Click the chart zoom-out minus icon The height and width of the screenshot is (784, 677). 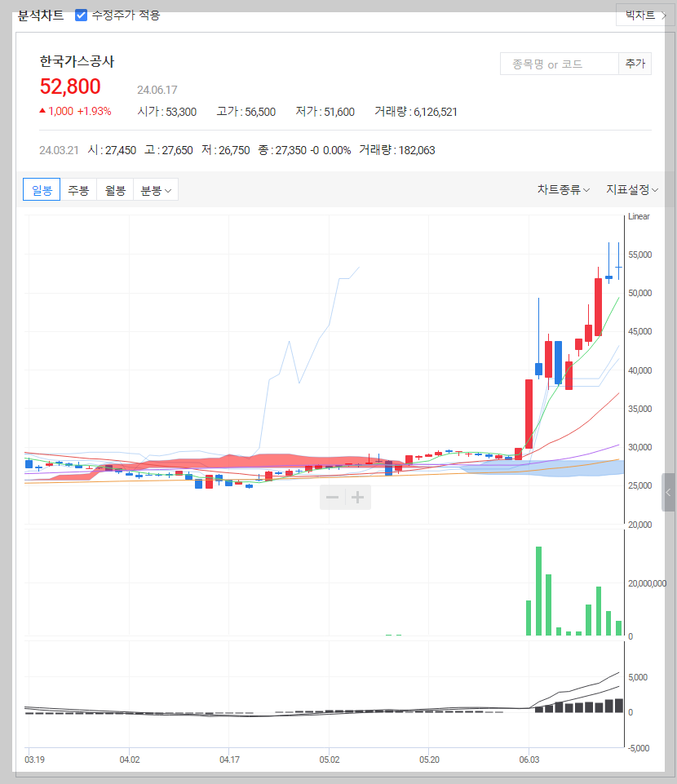point(333,497)
